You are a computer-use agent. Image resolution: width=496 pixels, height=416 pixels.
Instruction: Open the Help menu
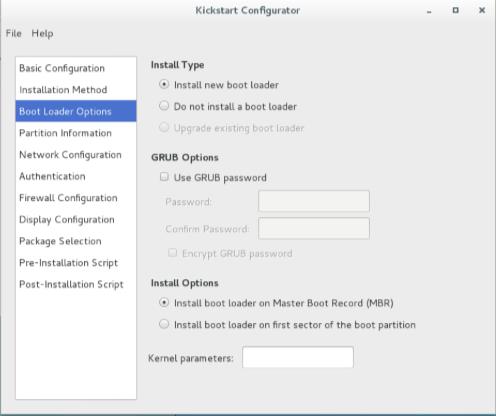coord(42,33)
